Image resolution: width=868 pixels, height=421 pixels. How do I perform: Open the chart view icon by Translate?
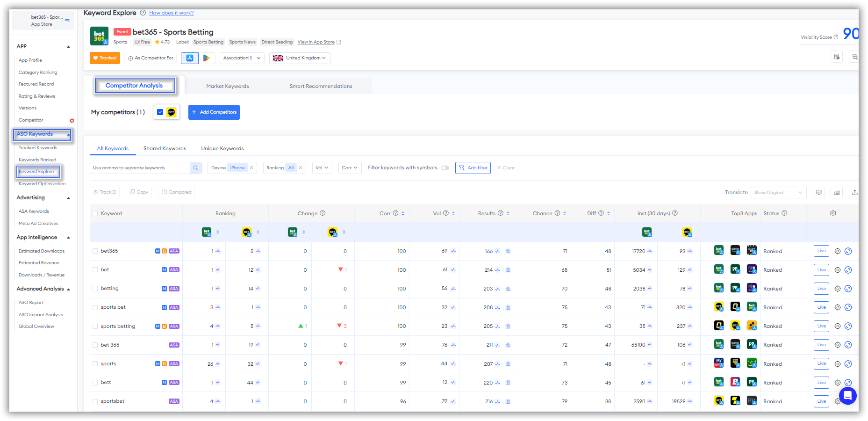[837, 192]
